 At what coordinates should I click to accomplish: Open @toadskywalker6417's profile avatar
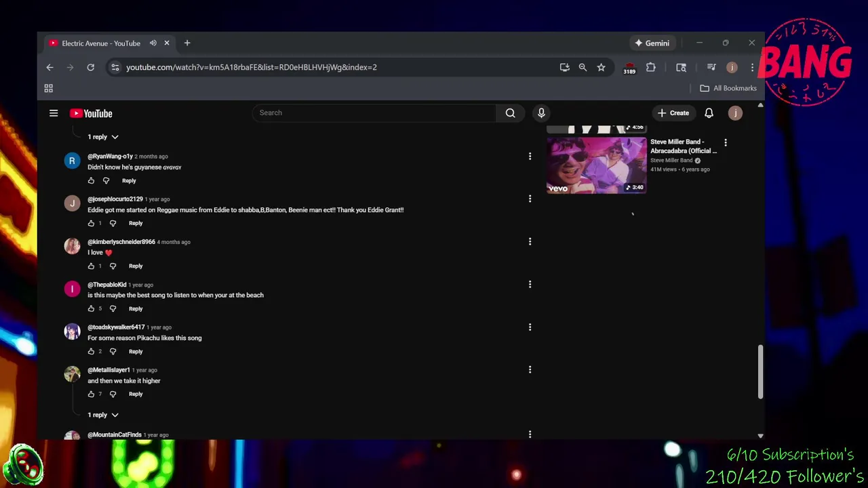[x=72, y=331]
